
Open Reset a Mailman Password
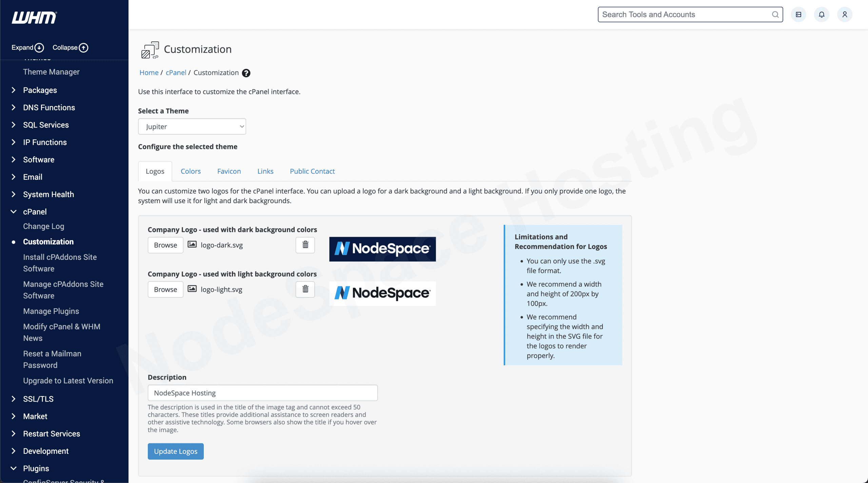click(x=52, y=360)
